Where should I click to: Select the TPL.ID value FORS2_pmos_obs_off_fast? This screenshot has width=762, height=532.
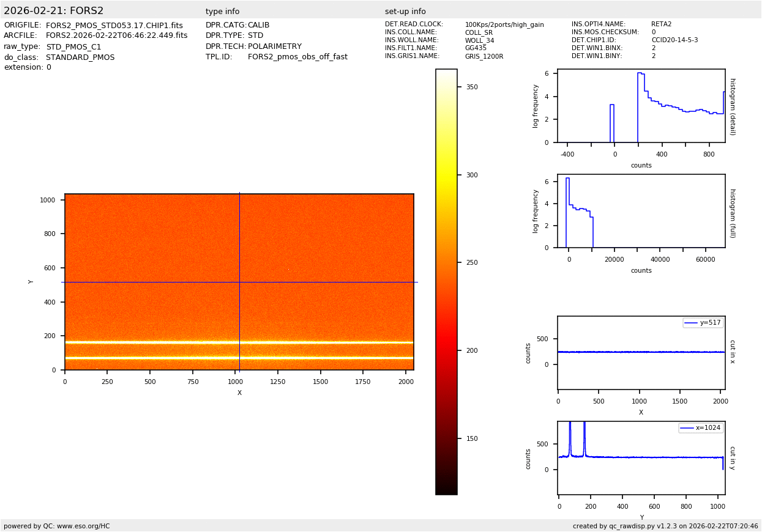(297, 57)
